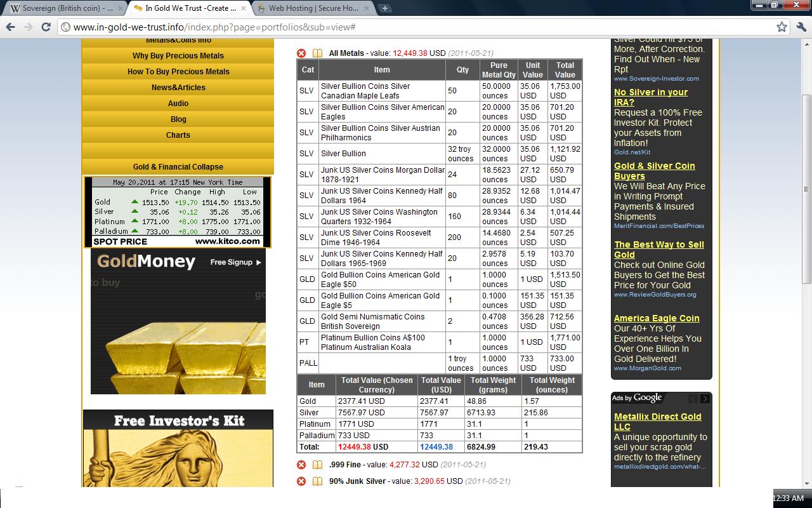This screenshot has height=508, width=812.
Task: Show next Google ad with arrow
Action: 705,399
